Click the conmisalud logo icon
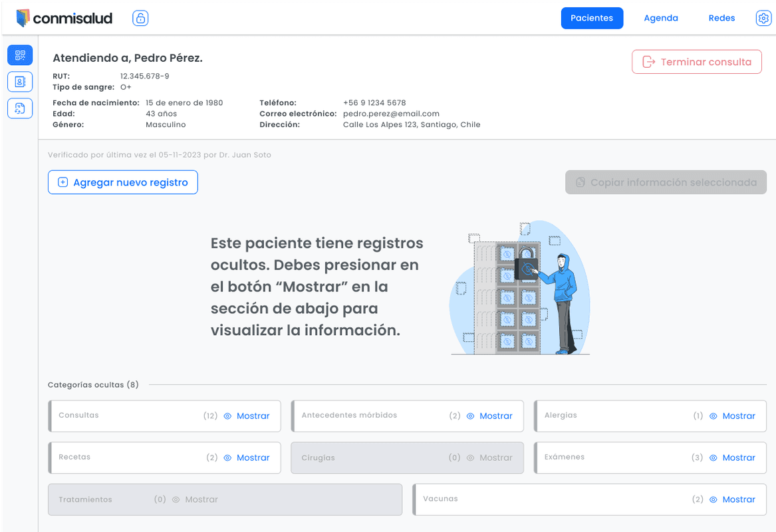Image resolution: width=776 pixels, height=532 pixels. click(25, 18)
